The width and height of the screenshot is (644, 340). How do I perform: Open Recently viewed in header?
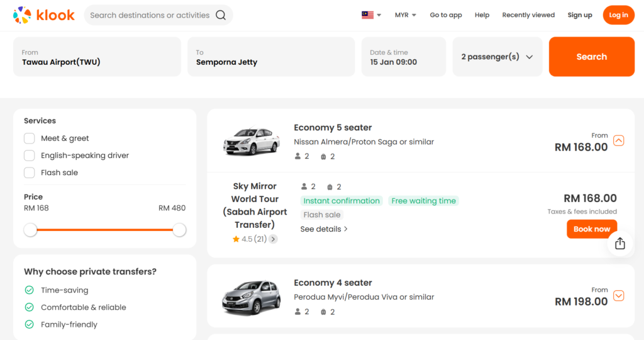pyautogui.click(x=528, y=15)
